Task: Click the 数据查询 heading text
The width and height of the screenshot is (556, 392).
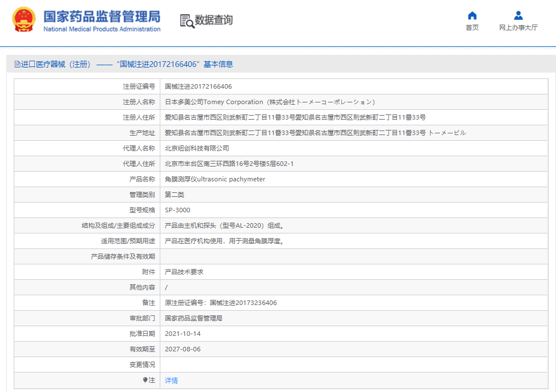Action: 214,20
